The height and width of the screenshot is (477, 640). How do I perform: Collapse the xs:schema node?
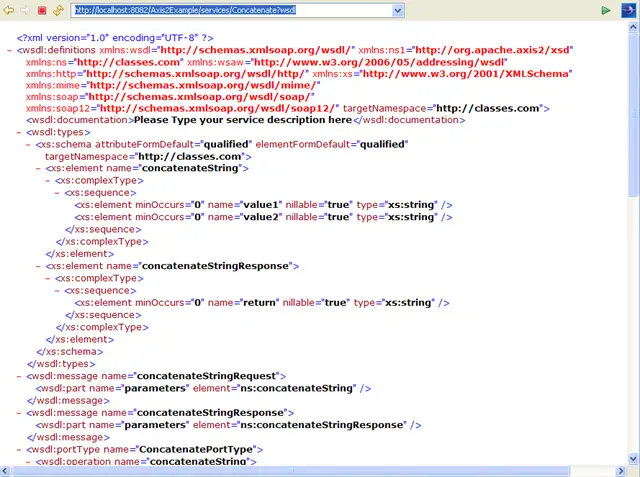29,144
